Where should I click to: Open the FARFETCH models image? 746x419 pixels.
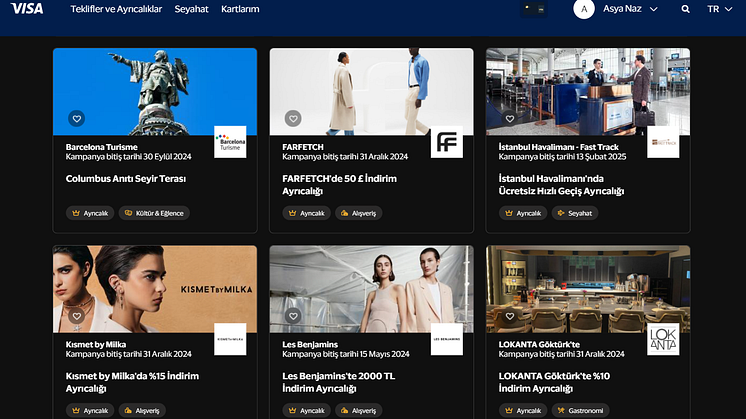point(372,91)
